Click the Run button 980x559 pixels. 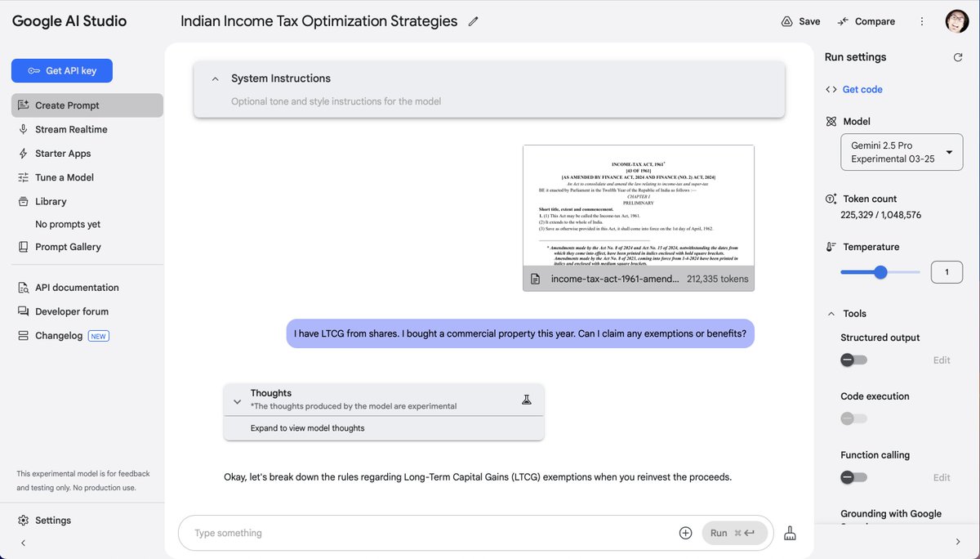click(x=734, y=533)
